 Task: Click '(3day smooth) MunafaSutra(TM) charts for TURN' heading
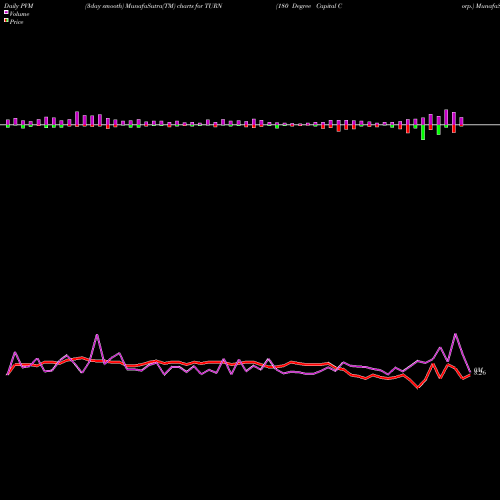click(153, 6)
